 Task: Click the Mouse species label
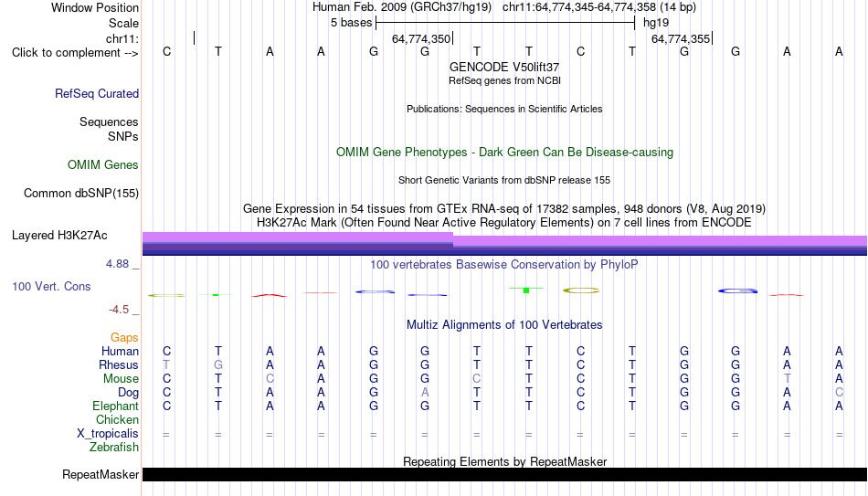pos(121,379)
